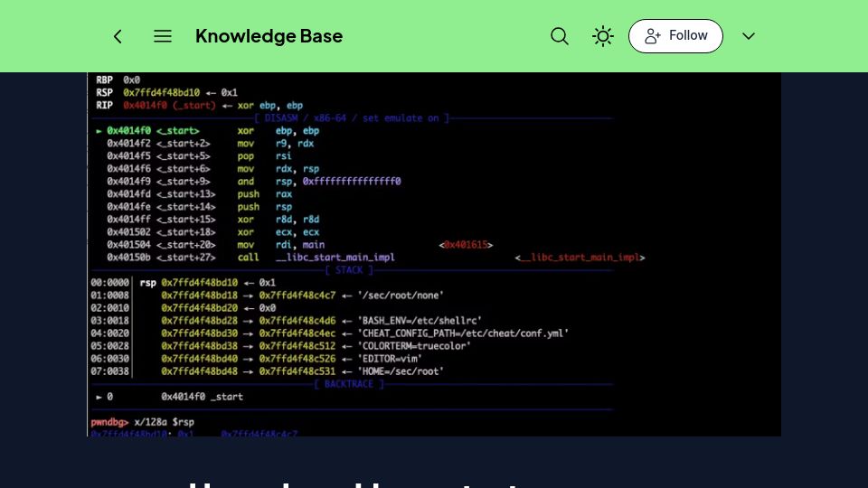Click the 'RBP' register label
The image size is (868, 488).
[x=104, y=80]
